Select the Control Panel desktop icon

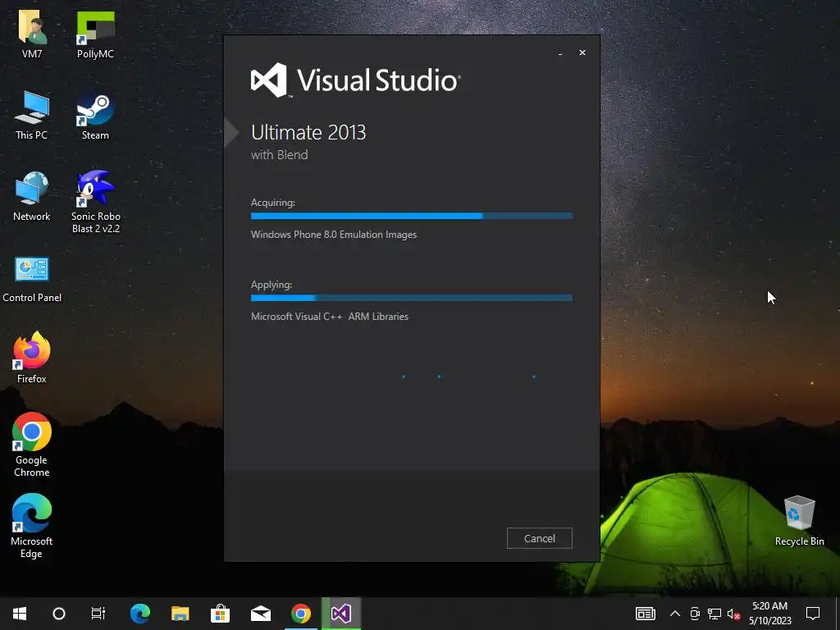(x=32, y=279)
